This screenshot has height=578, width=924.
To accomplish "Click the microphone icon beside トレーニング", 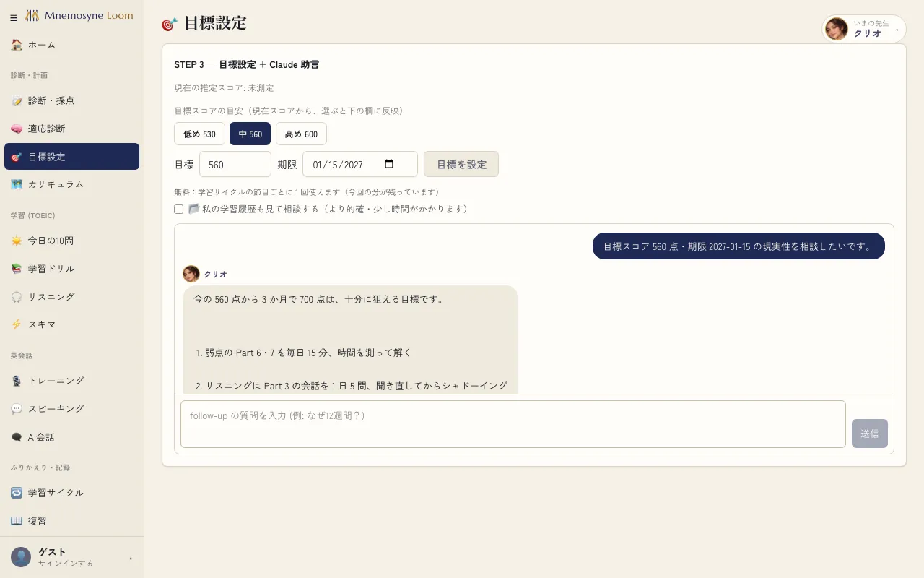I will tap(17, 381).
